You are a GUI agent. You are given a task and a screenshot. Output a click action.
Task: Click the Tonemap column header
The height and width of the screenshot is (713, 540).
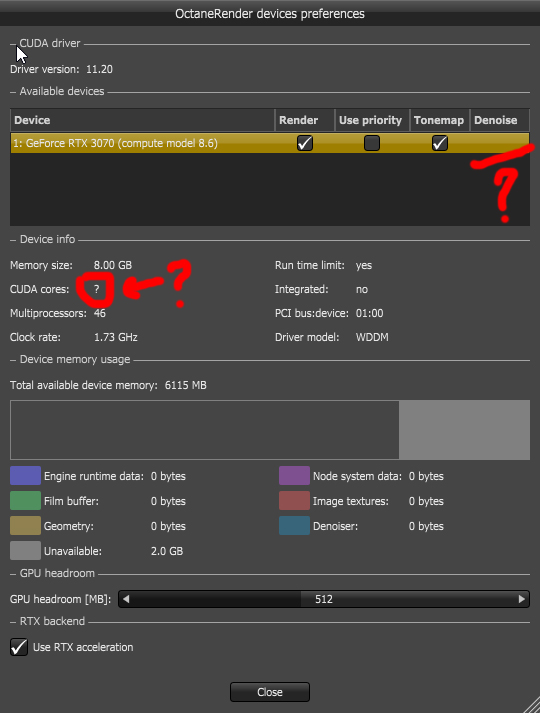440,120
